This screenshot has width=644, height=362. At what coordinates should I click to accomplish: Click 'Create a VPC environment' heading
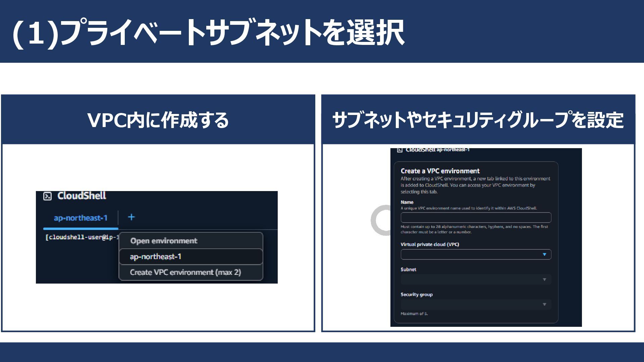440,171
